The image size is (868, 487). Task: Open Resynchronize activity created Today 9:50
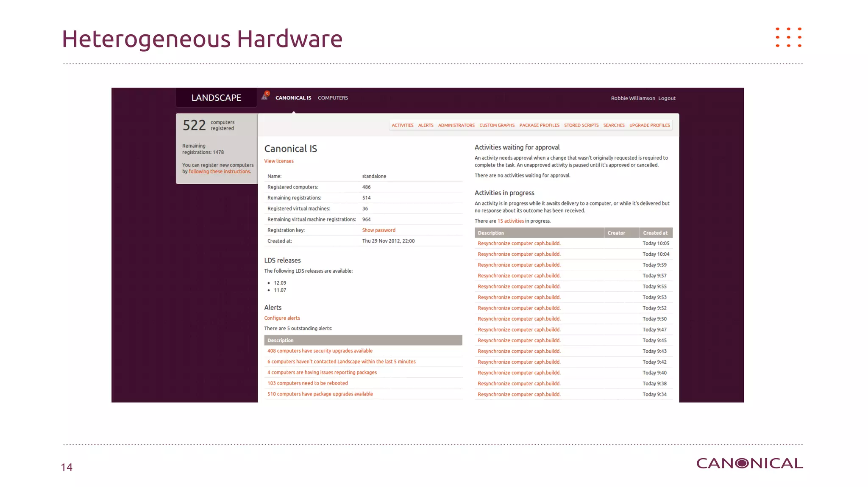click(x=519, y=319)
